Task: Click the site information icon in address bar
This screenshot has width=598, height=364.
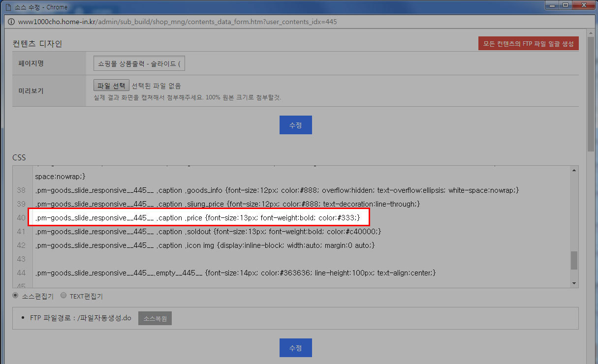Action: [11, 22]
